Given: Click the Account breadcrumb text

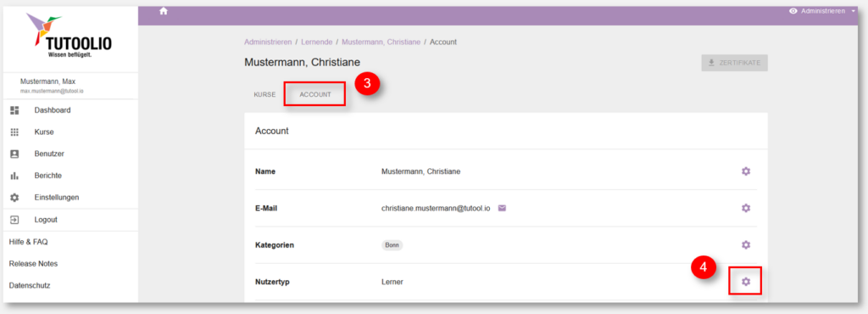Looking at the screenshot, I should point(442,42).
